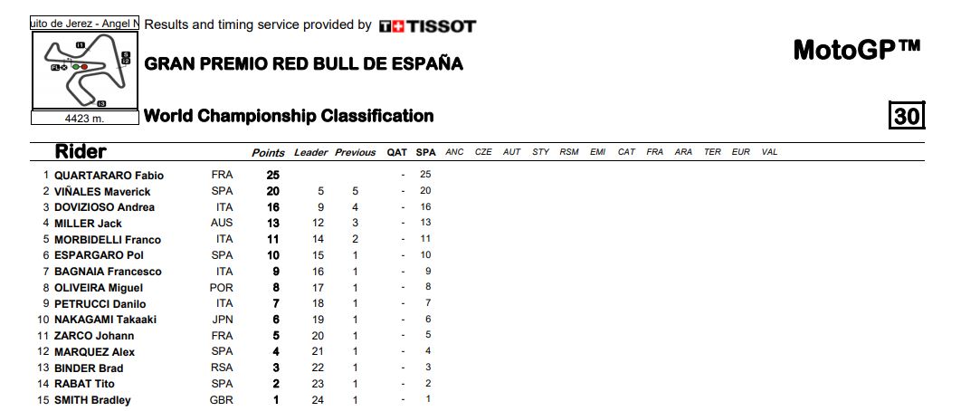This screenshot has height=411, width=980.
Task: Click the Tissot logo
Action: coord(427,25)
